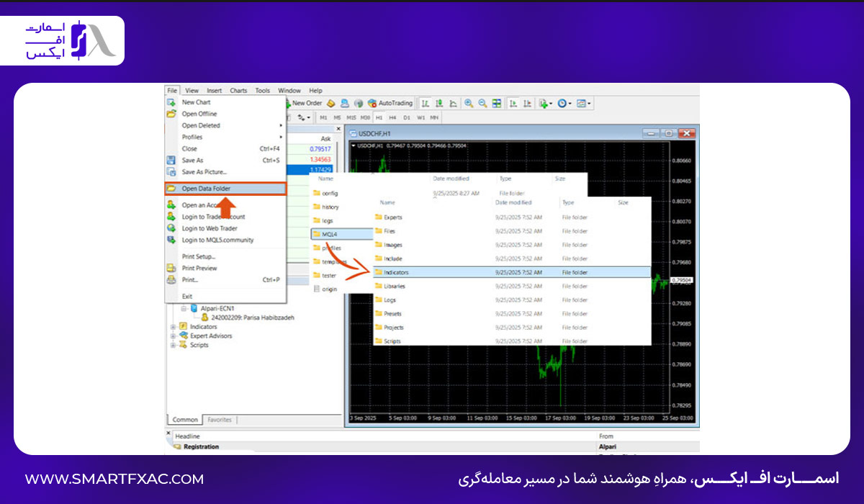The height and width of the screenshot is (504, 864).
Task: Select the Indicators folder in file list
Action: 512,272
